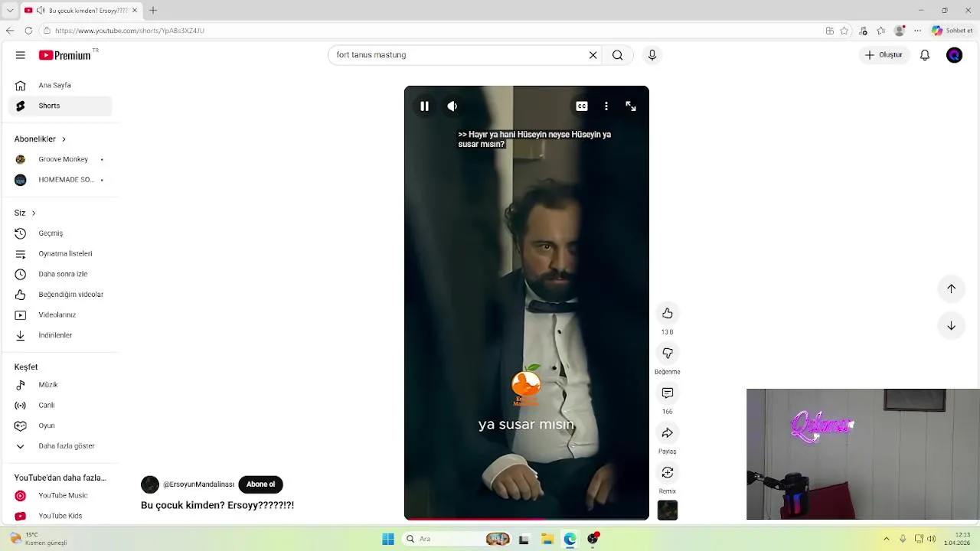The image size is (980, 551).
Task: Open the Short's three-dot options menu
Action: (606, 106)
